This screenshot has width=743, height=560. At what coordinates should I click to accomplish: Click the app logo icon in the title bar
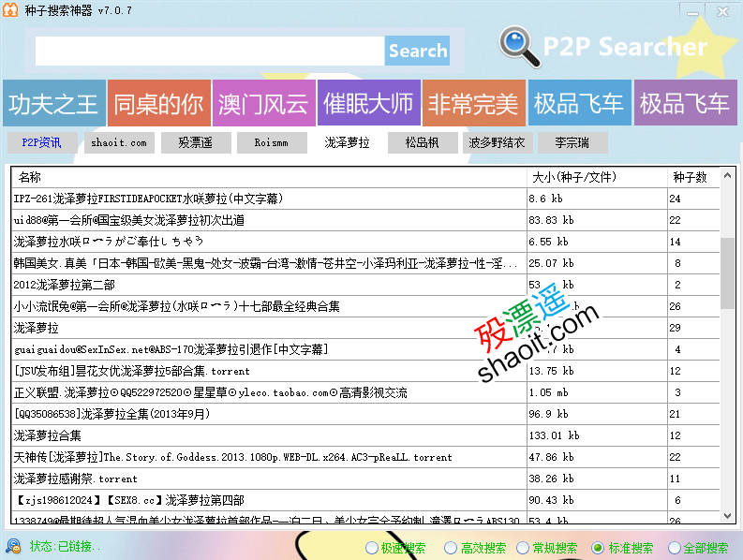(10, 10)
